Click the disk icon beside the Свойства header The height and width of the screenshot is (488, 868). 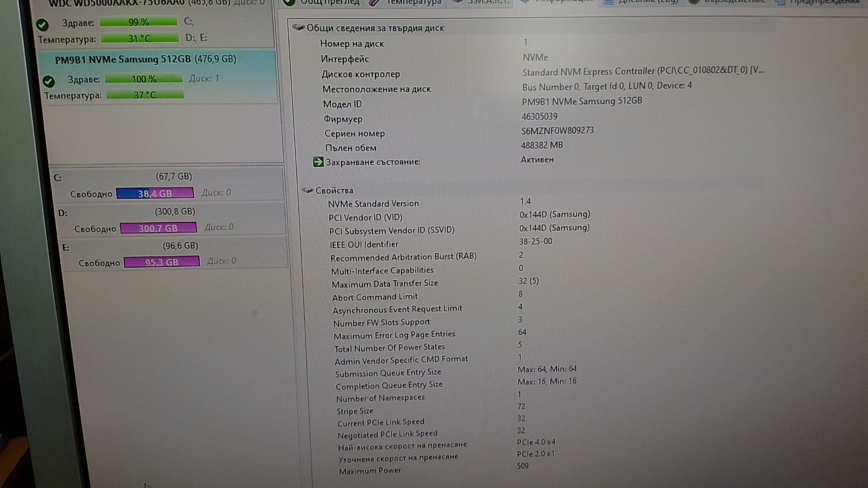pyautogui.click(x=307, y=190)
